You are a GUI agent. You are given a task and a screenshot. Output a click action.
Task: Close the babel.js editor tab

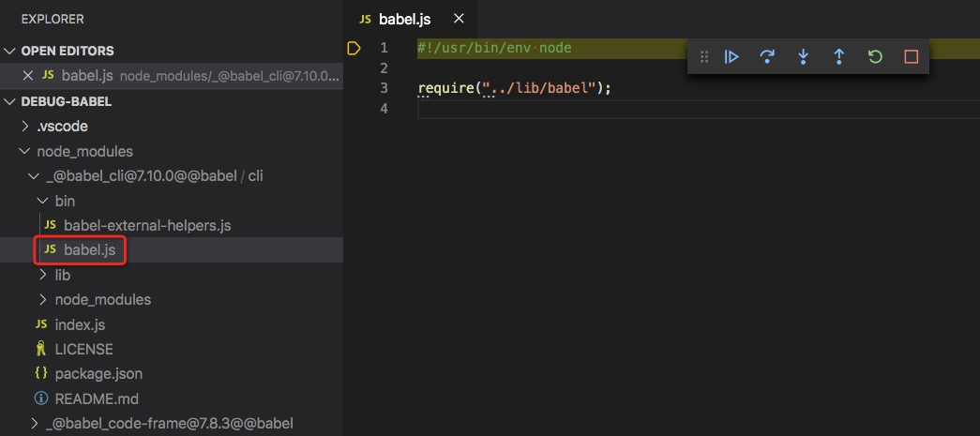pyautogui.click(x=459, y=19)
